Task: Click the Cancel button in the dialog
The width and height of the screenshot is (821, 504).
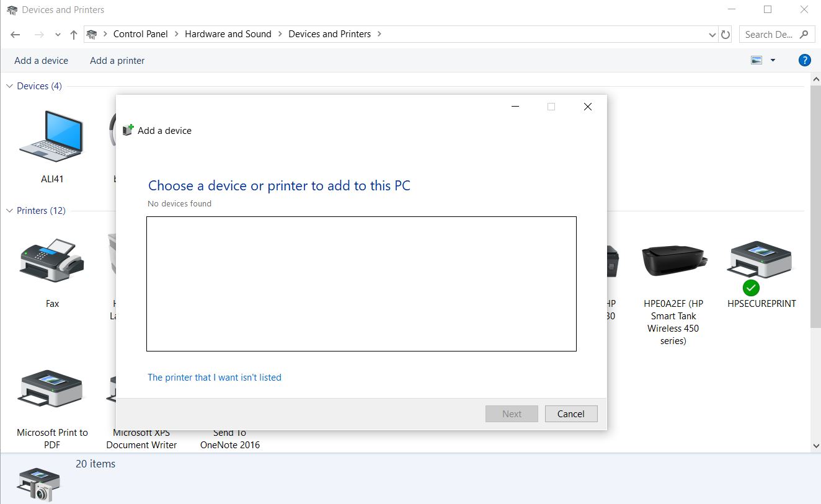Action: tap(571, 414)
